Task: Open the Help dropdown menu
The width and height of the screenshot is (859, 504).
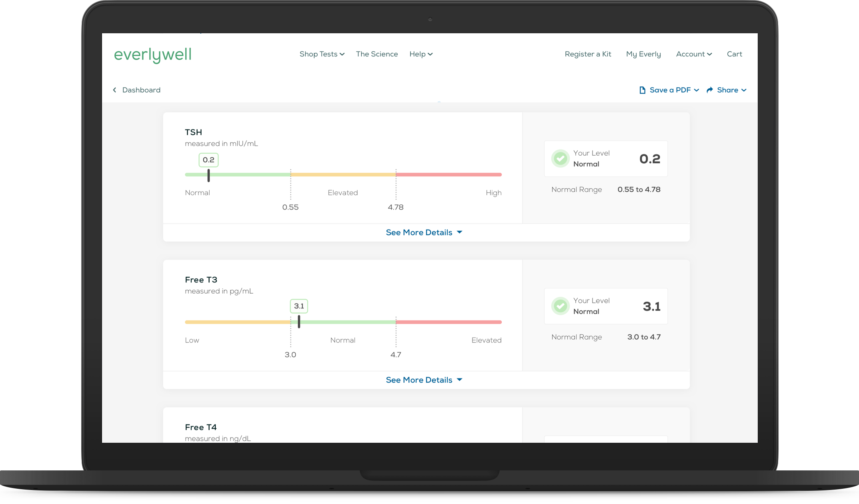Action: (421, 54)
